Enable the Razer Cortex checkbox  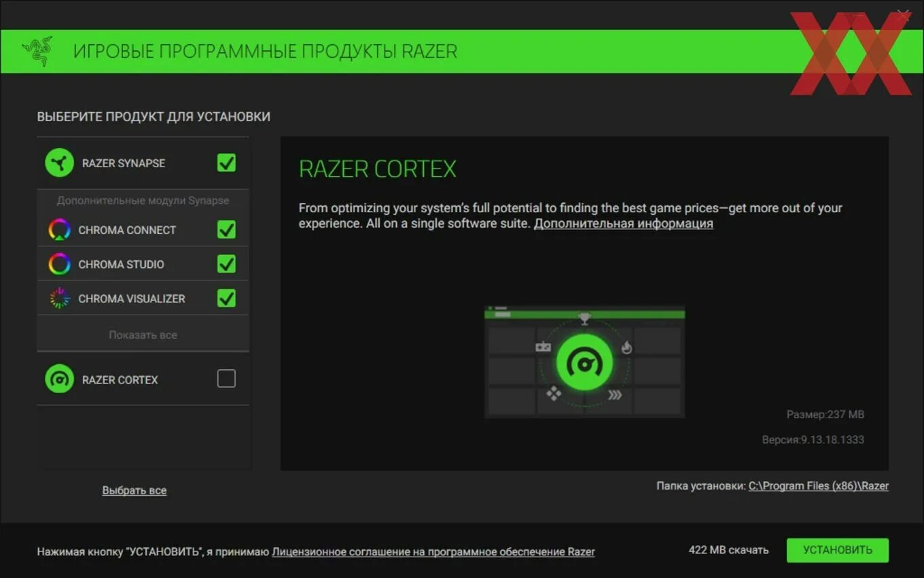(x=226, y=379)
